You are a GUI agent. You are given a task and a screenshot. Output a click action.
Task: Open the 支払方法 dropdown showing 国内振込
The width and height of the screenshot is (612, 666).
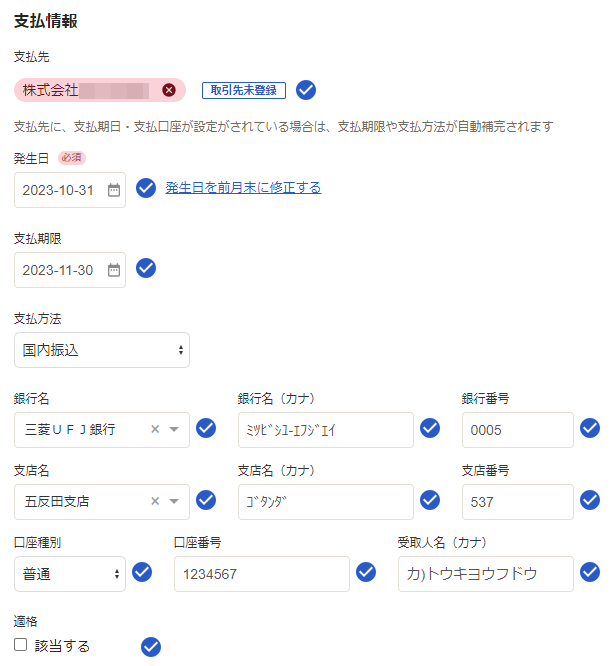click(102, 350)
